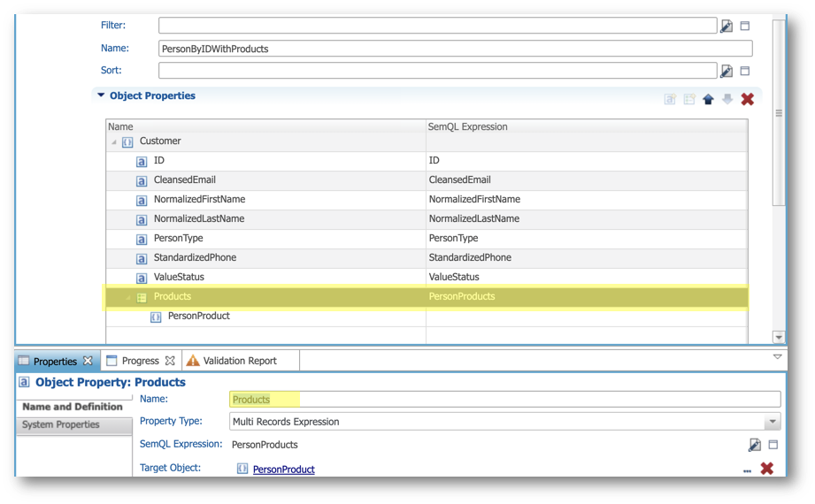Select the PersonProduct child row

(427, 317)
